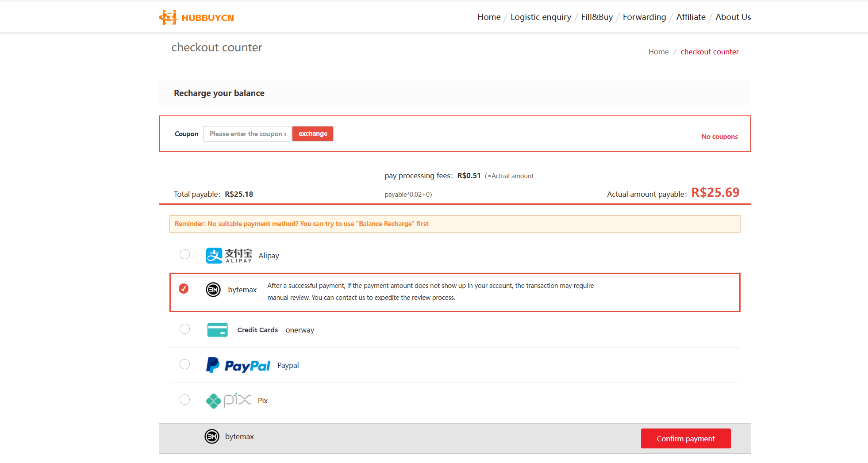Choose Credit Cards onerway radio option

pyautogui.click(x=184, y=329)
